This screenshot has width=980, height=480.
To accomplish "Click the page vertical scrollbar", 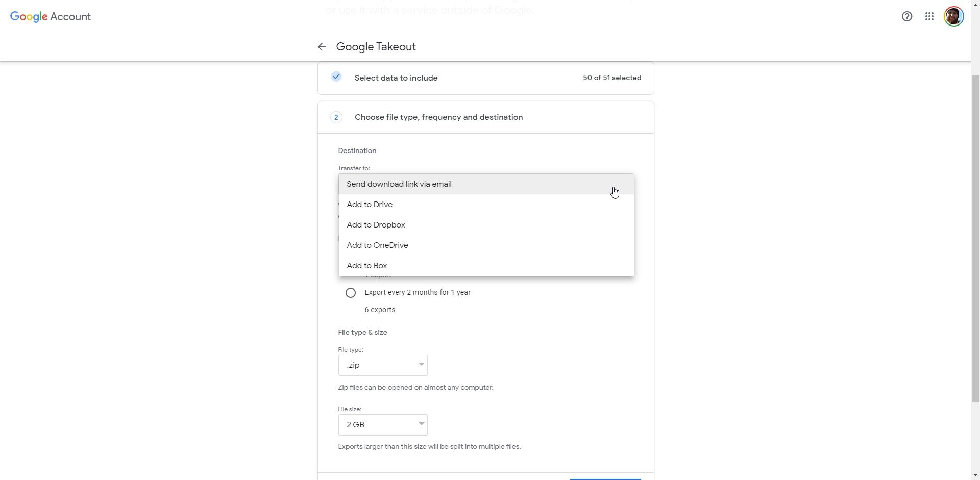I will [975, 240].
